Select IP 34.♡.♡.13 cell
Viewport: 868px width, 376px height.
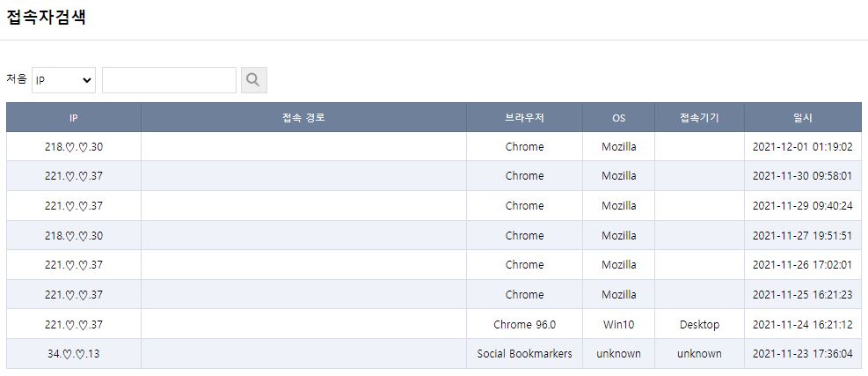tap(74, 353)
